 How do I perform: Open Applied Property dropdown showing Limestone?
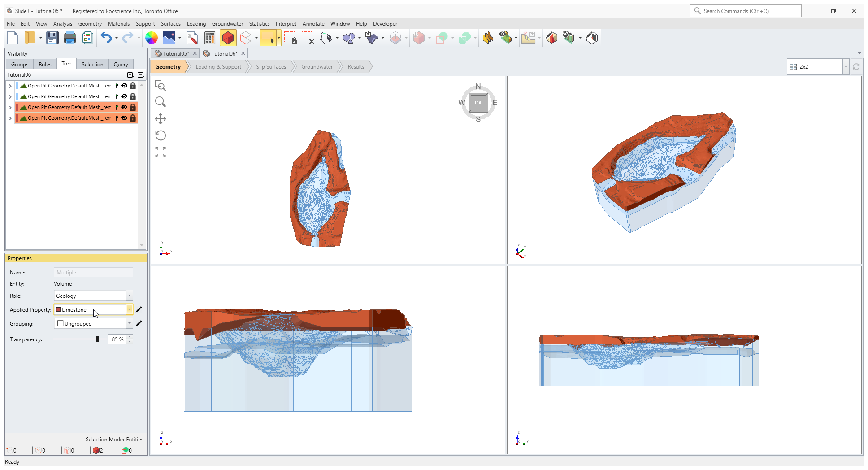[93, 309]
